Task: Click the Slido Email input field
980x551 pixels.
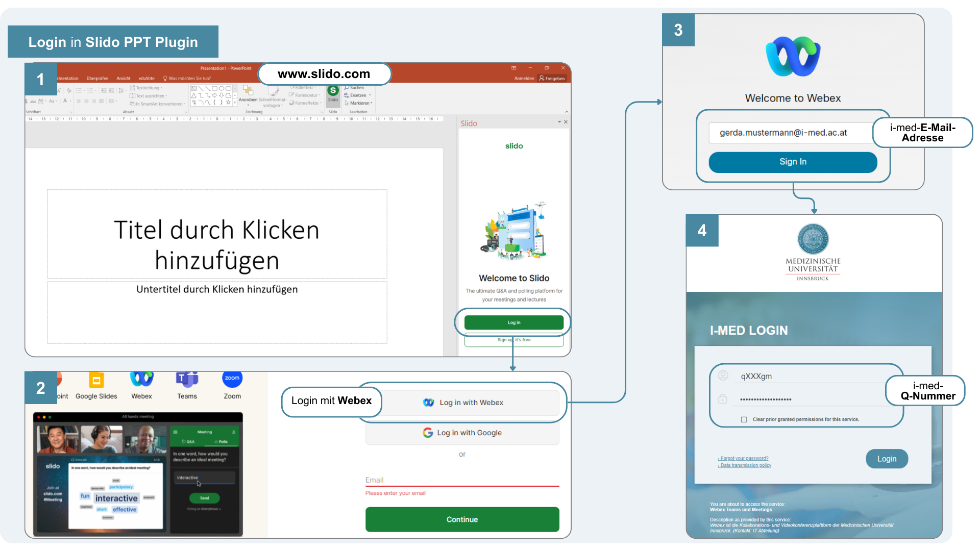Action: pyautogui.click(x=462, y=480)
